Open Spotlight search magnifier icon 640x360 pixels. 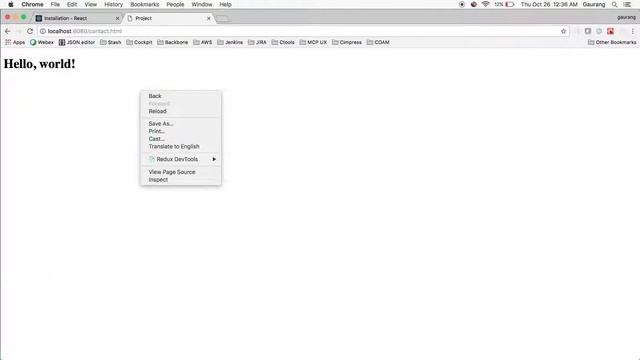point(614,4)
